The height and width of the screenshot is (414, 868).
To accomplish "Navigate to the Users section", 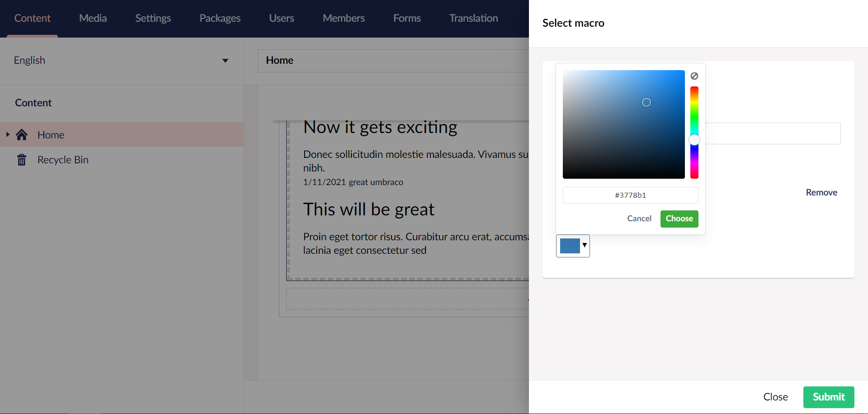I will (282, 18).
